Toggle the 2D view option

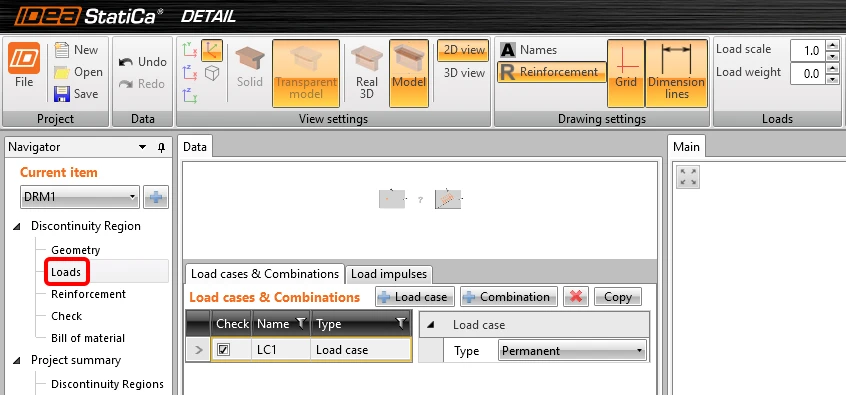click(463, 50)
